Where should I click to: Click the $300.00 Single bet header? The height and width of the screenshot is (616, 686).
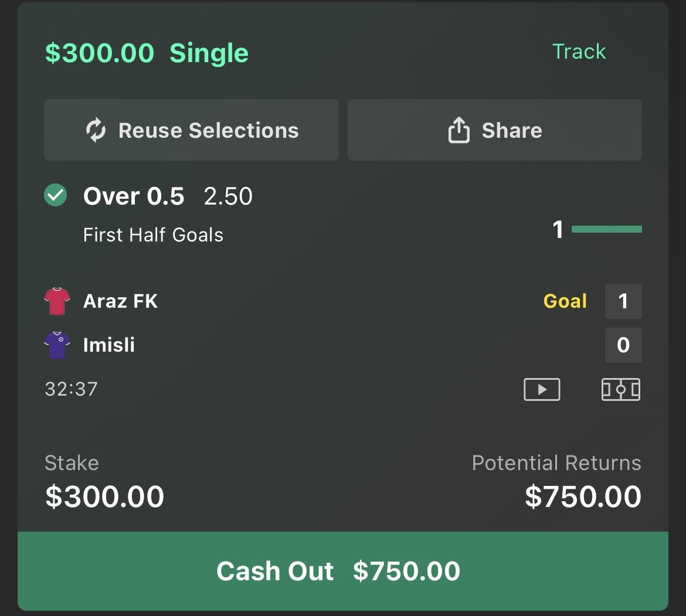147,53
